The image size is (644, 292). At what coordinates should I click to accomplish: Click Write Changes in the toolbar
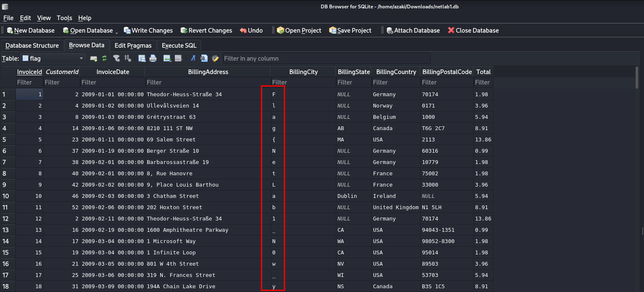[148, 31]
